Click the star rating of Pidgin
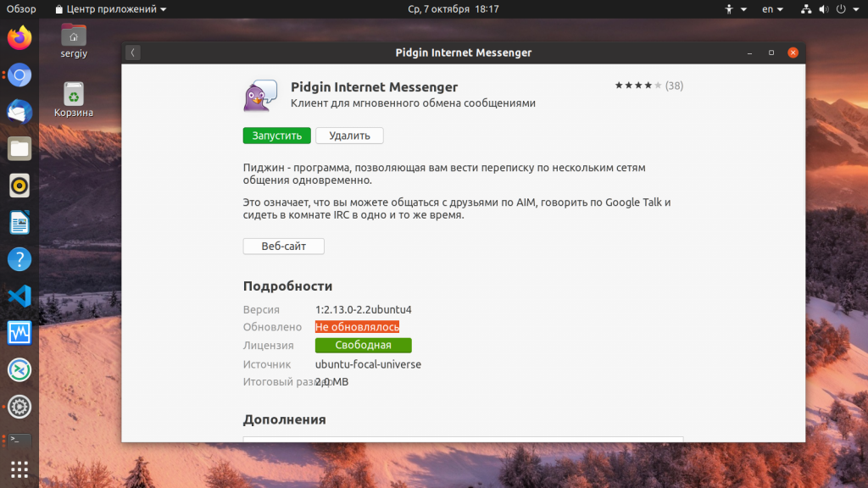Viewport: 868px width, 488px height. pos(637,86)
